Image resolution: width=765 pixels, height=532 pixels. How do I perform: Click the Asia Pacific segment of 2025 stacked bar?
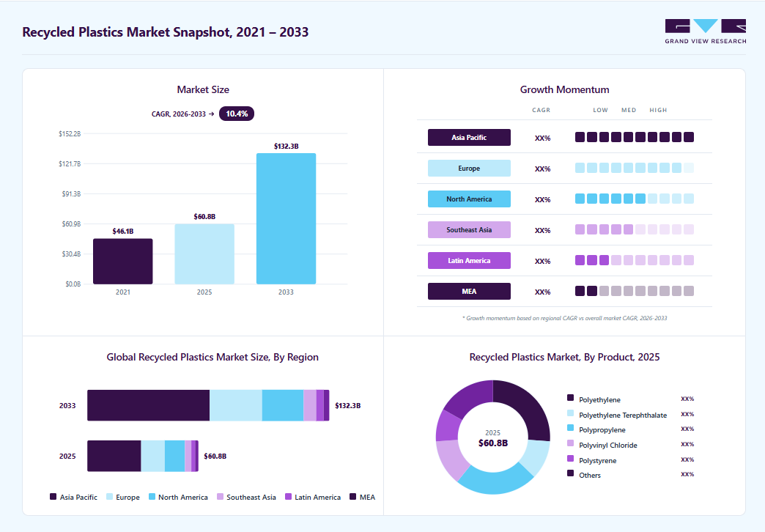114,456
